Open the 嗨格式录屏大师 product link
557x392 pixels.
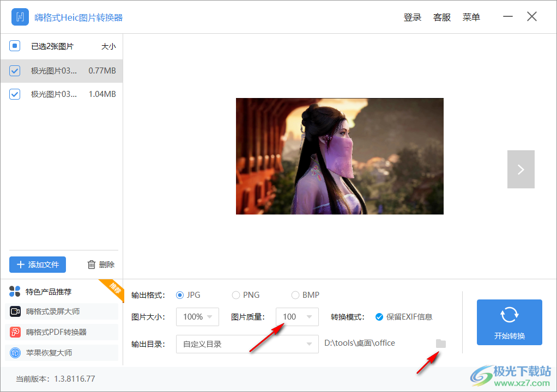point(62,311)
